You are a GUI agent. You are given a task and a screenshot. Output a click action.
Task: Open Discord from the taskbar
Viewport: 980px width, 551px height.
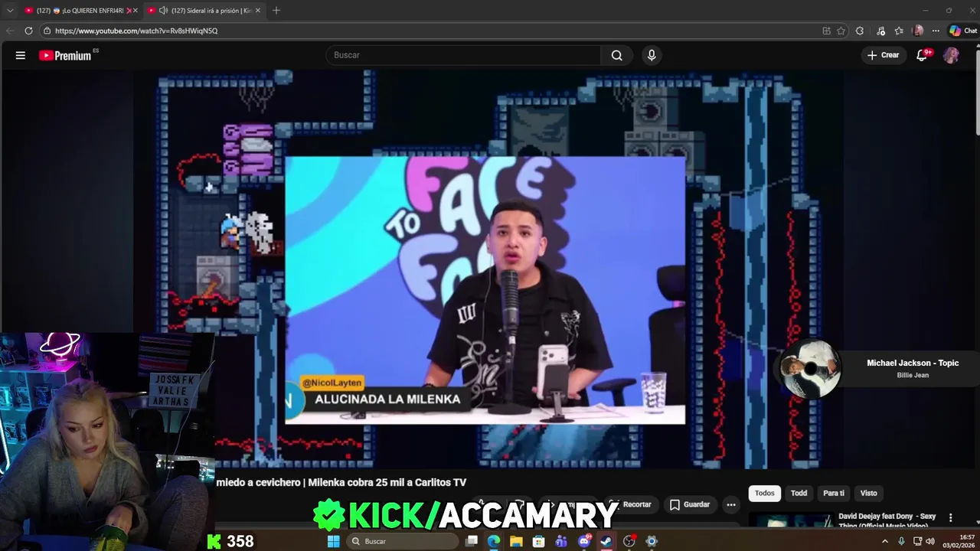(x=584, y=541)
